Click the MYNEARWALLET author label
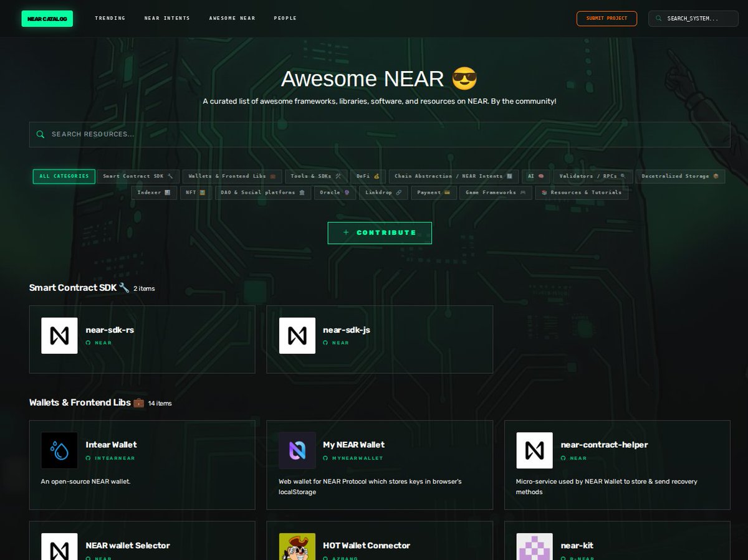 [x=358, y=458]
